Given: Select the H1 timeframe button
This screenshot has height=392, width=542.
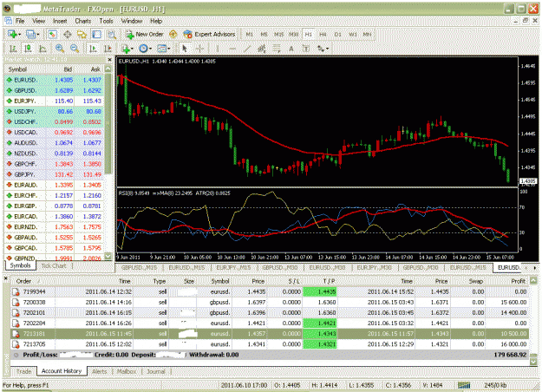Looking at the screenshot, I should pyautogui.click(x=309, y=34).
